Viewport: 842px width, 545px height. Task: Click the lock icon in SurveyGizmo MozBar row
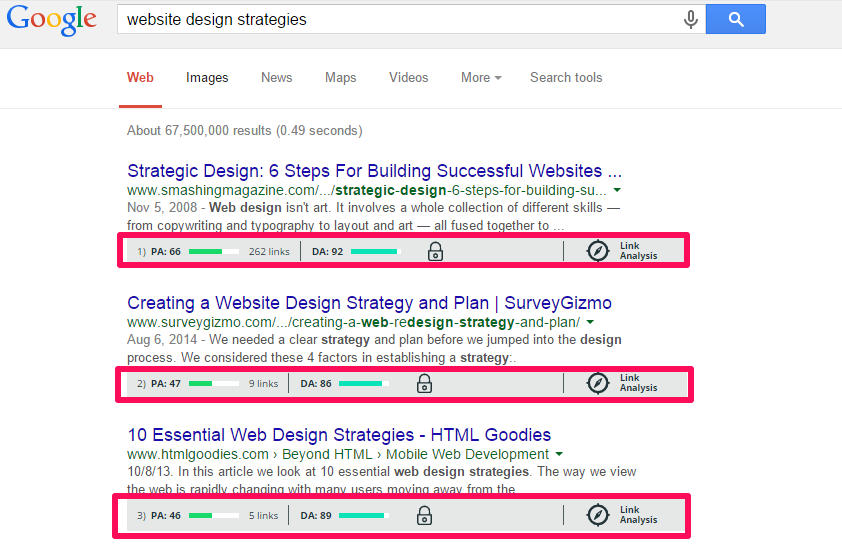point(424,383)
